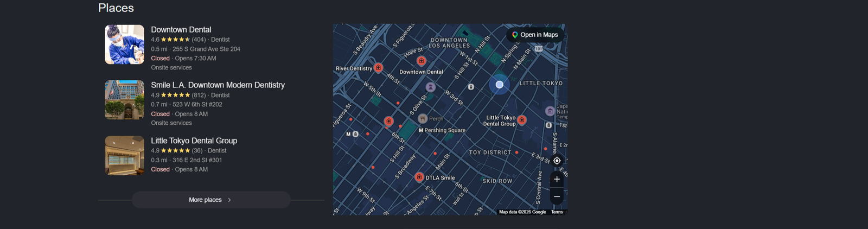The width and height of the screenshot is (868, 229).
Task: Open Downtown Dental listing title
Action: (x=181, y=29)
